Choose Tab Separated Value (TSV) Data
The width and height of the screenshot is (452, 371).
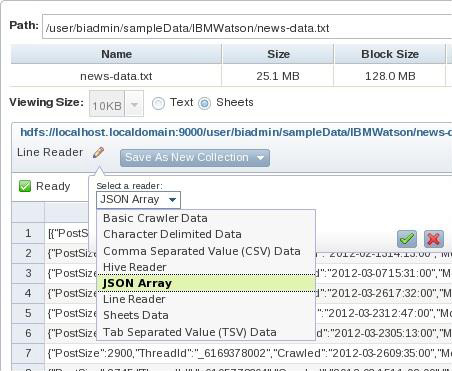click(x=206, y=332)
